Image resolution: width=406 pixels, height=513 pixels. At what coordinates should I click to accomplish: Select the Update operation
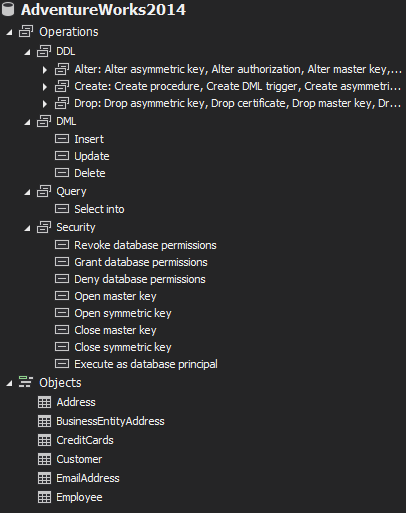pos(92,156)
